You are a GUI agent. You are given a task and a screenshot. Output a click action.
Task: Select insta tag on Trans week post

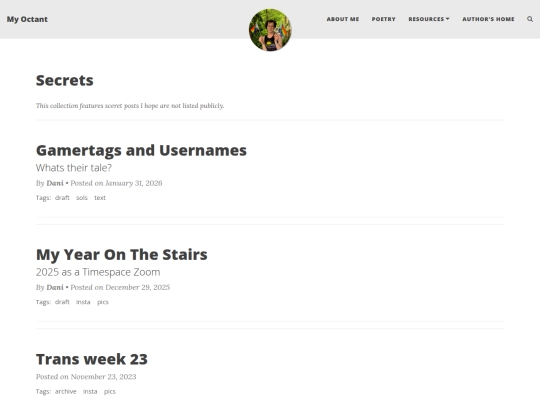click(90, 392)
